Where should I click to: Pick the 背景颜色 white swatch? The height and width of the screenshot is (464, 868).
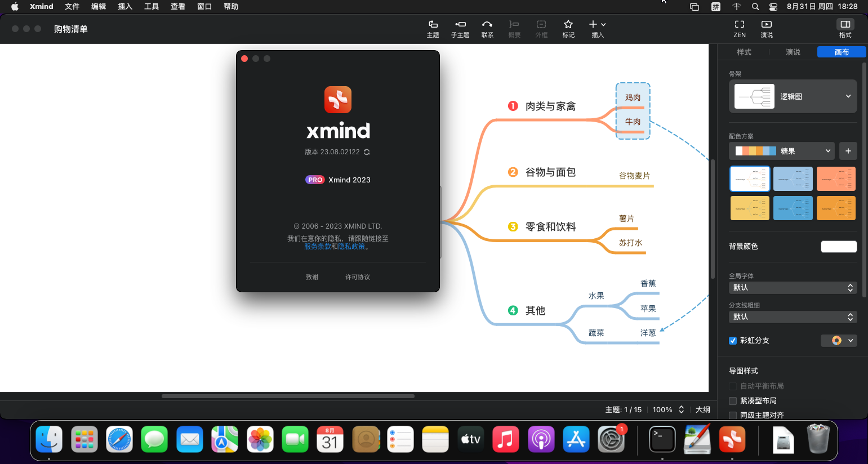point(839,247)
